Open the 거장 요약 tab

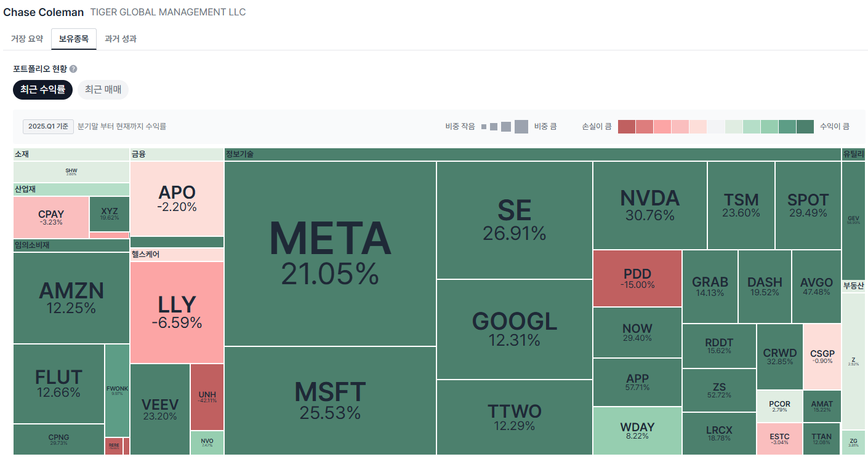27,39
